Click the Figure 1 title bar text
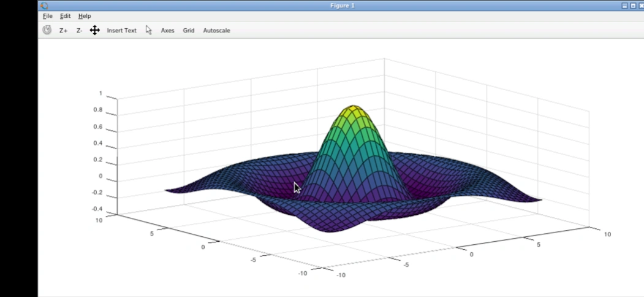 click(342, 6)
